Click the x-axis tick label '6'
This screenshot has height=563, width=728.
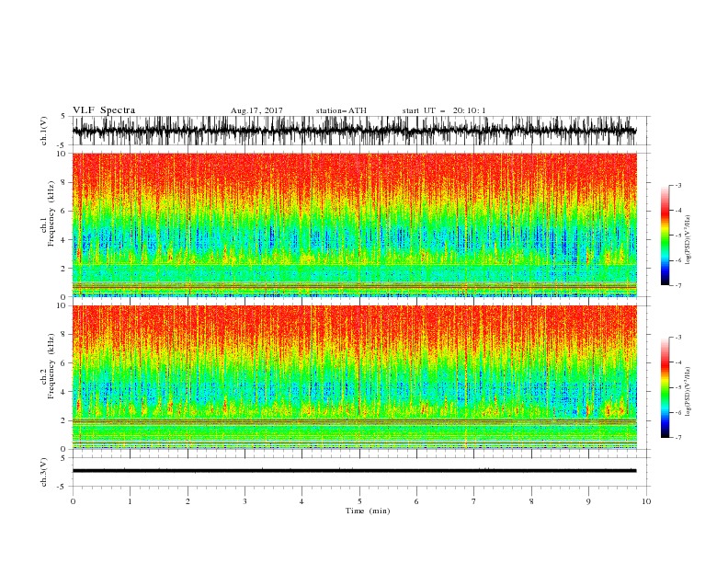(416, 501)
